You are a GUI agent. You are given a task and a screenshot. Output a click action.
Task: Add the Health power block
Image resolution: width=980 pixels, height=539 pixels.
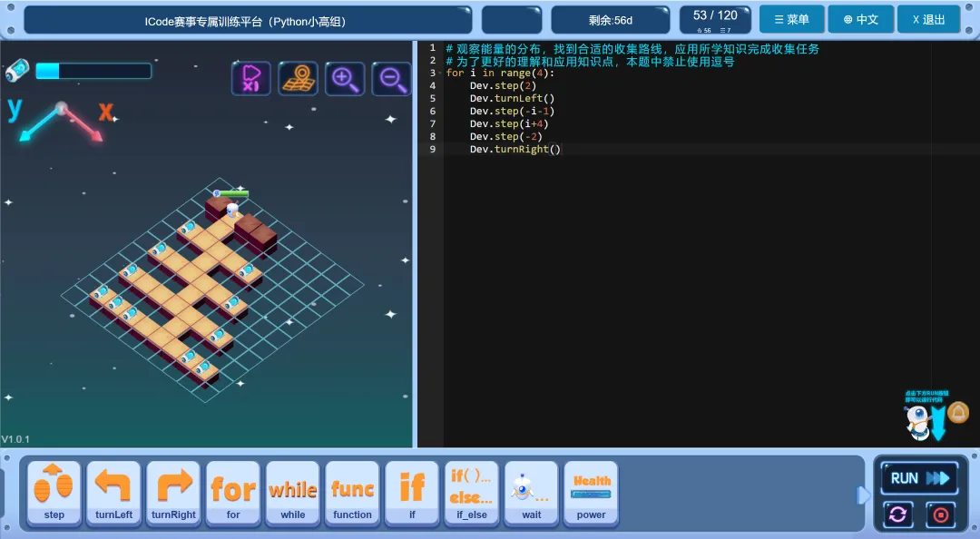(592, 493)
